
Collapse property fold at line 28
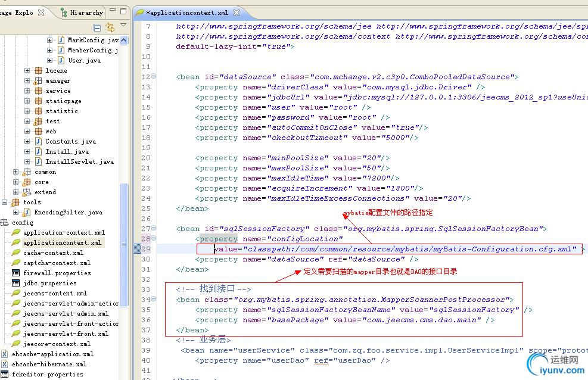153,238
